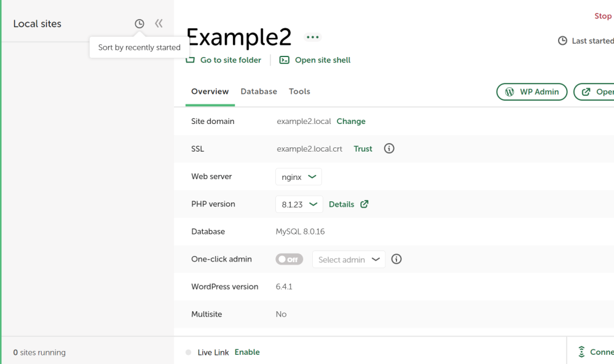The height and width of the screenshot is (364, 614).
Task: Click the One-click admin info icon
Action: tap(396, 259)
